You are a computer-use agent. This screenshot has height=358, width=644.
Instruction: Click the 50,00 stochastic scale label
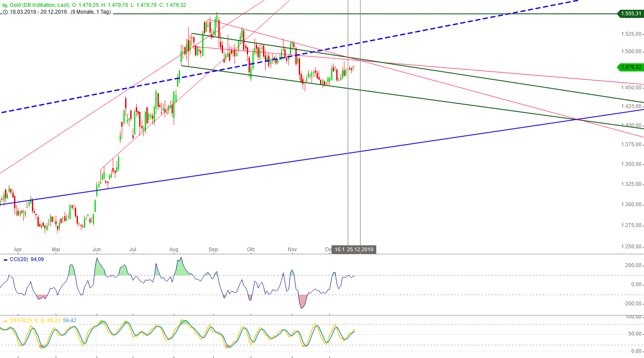pos(635,334)
